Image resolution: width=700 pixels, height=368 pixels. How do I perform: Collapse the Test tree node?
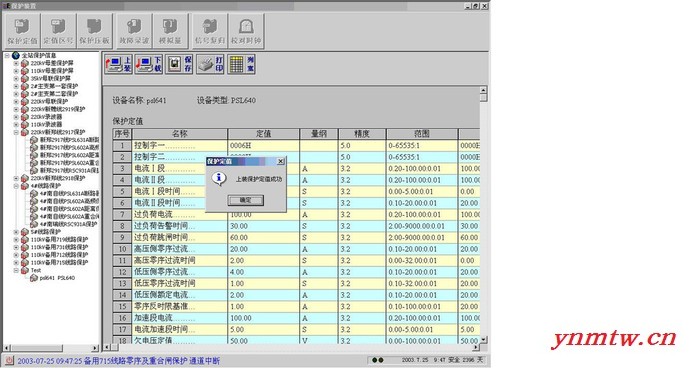16,270
